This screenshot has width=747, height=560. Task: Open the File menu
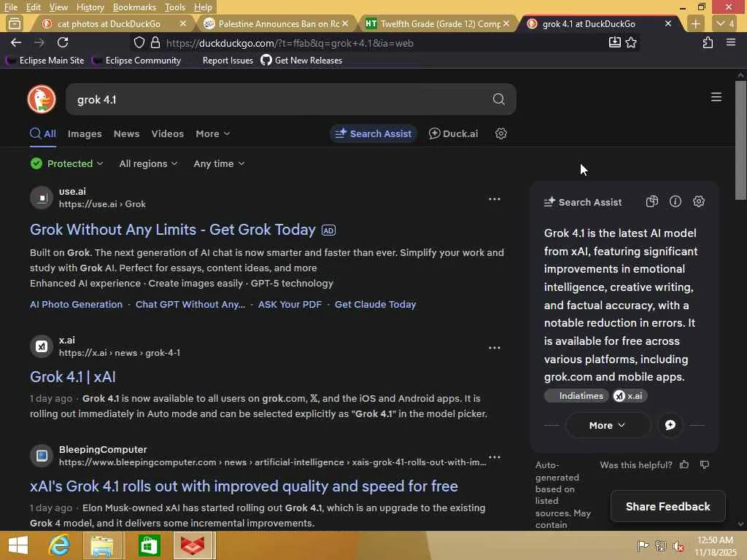tap(10, 7)
